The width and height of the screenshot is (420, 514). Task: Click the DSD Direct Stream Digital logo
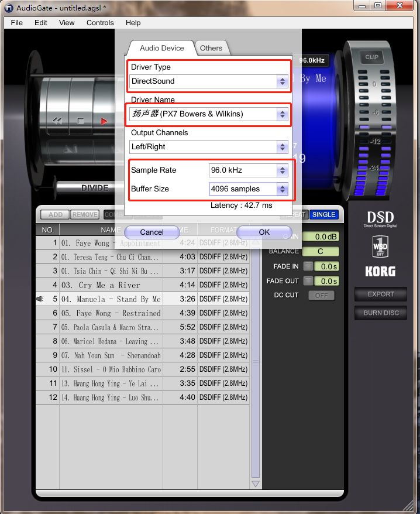[x=380, y=219]
